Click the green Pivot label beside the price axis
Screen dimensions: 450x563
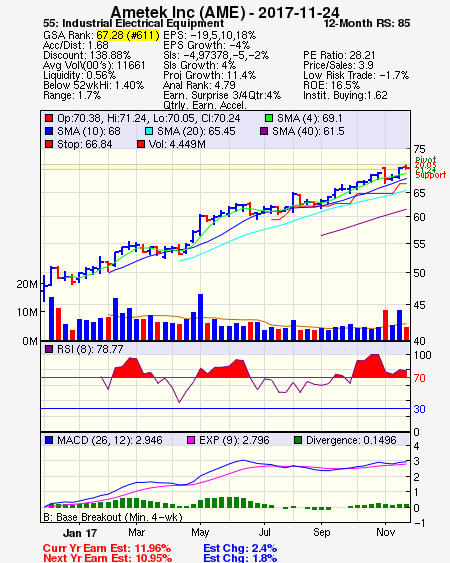coord(426,160)
